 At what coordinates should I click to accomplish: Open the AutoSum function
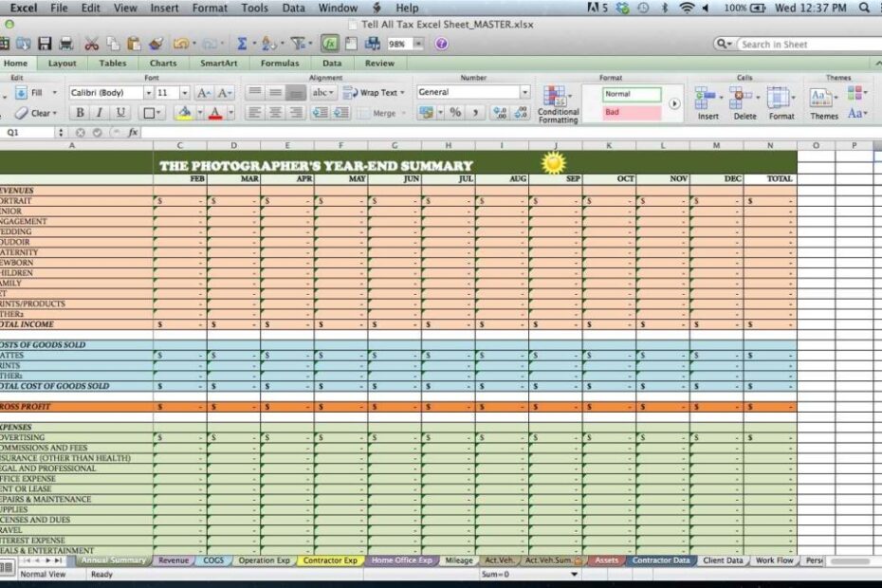243,43
